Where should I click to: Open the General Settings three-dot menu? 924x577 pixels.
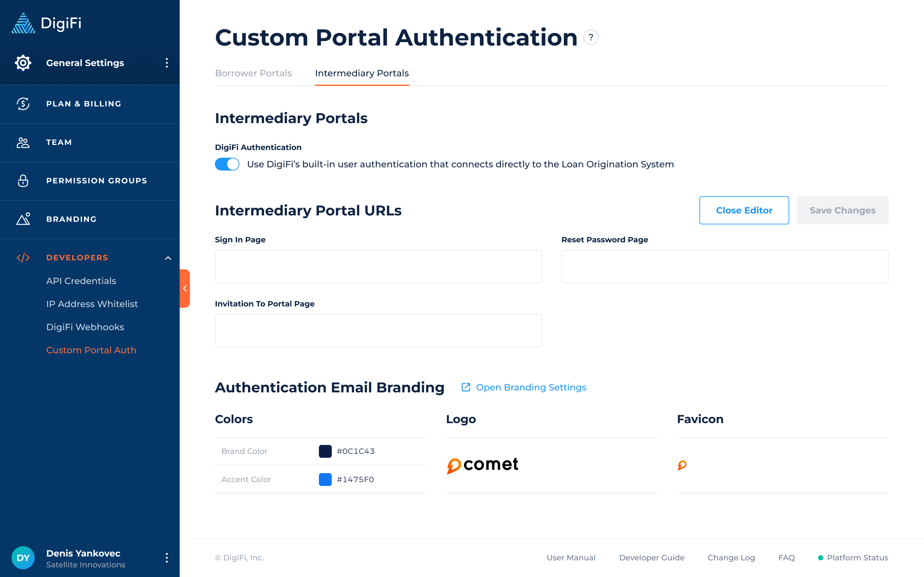click(167, 63)
